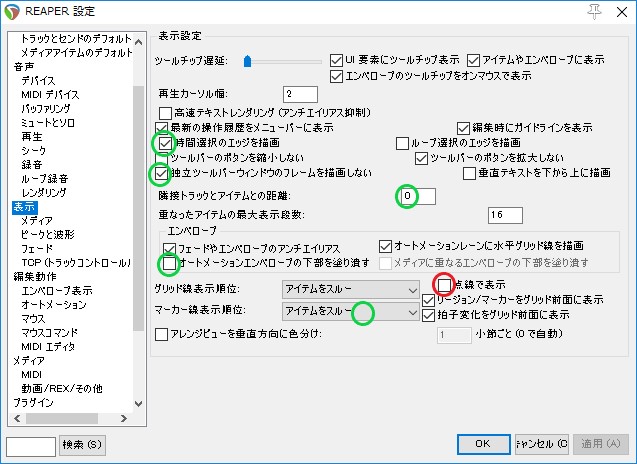Toggle フェードやエンベロープのアンチエイリアス checkbox

[169, 249]
